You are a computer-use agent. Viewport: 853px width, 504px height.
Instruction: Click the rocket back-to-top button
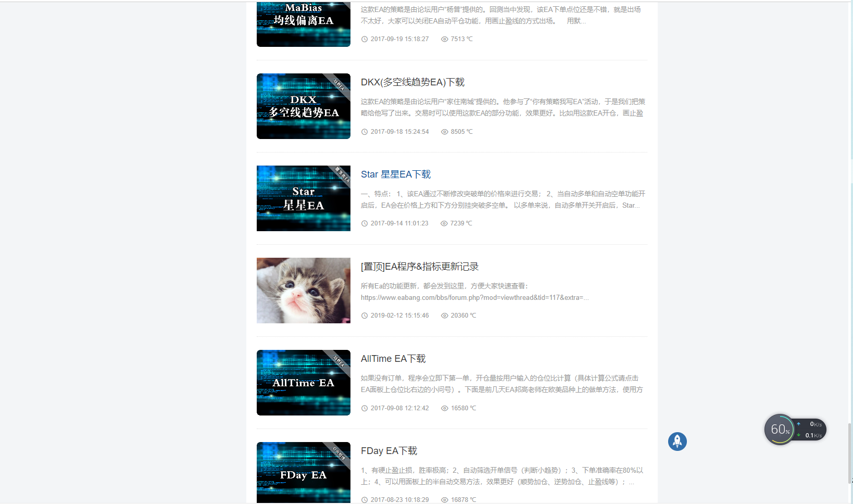(677, 442)
